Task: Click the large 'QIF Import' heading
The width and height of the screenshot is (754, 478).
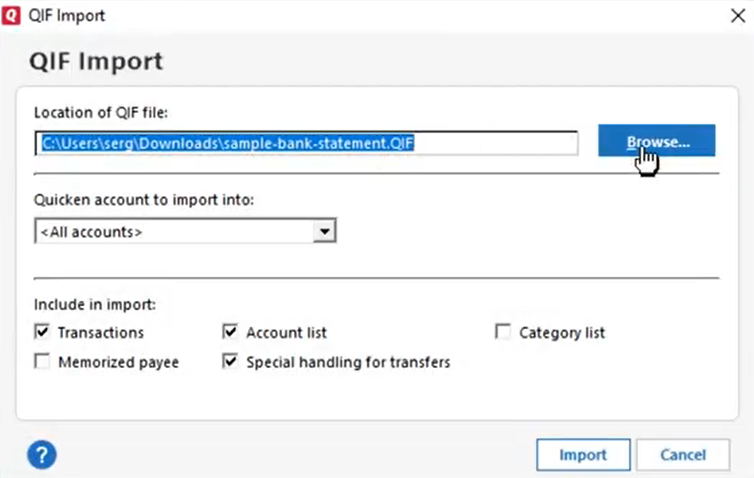Action: click(96, 62)
